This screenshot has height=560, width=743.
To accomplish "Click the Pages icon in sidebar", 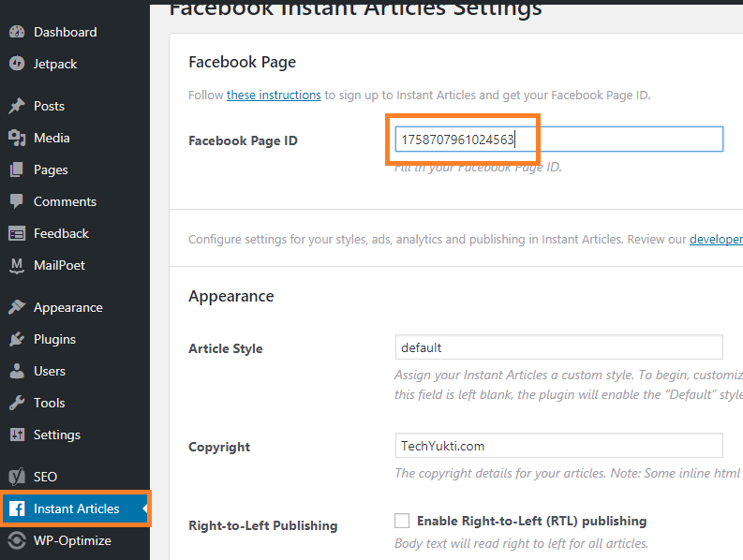I will (x=17, y=169).
